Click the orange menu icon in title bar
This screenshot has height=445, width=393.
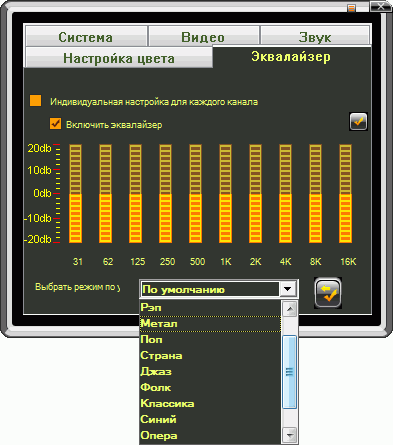(352, 8)
